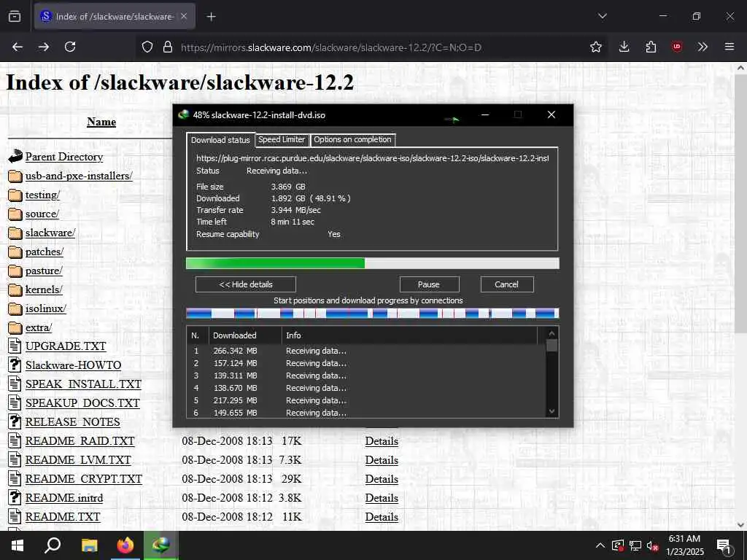This screenshot has width=747, height=560.
Task: Open the RELEASE_NOTES file link
Action: pyautogui.click(x=72, y=422)
